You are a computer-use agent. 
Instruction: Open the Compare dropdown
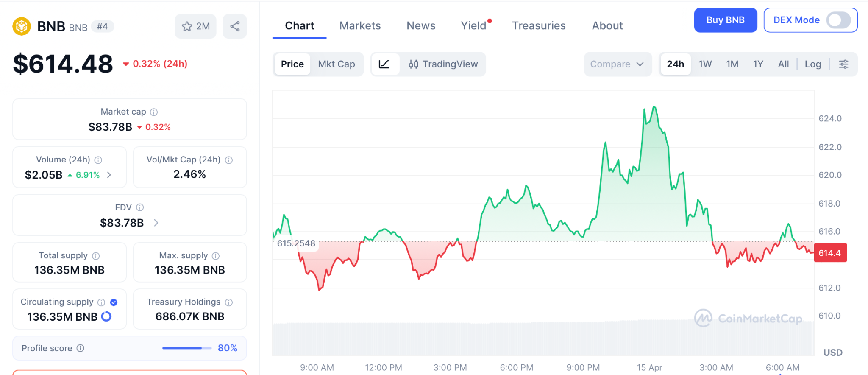pyautogui.click(x=617, y=64)
